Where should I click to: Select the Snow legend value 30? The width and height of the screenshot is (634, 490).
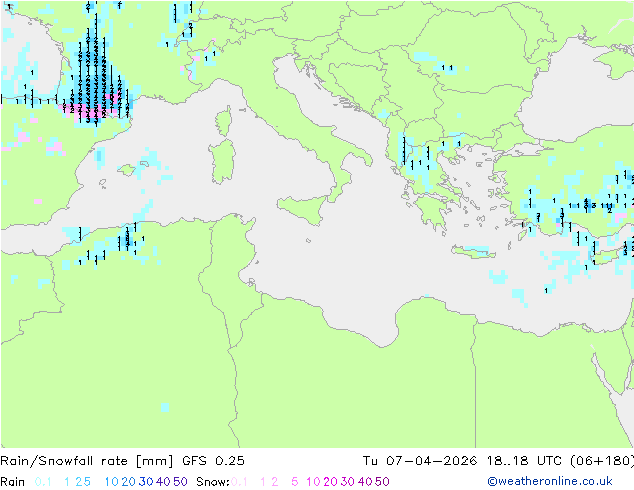click(x=348, y=482)
